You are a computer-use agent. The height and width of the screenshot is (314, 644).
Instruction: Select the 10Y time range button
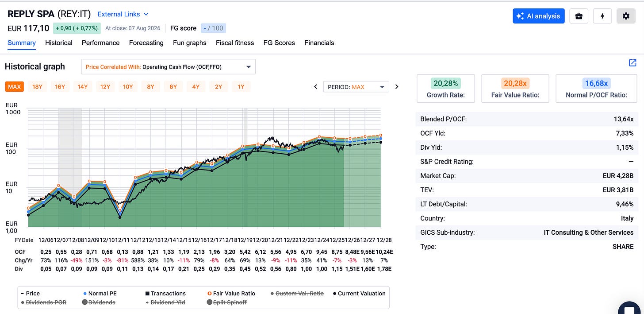tap(128, 87)
